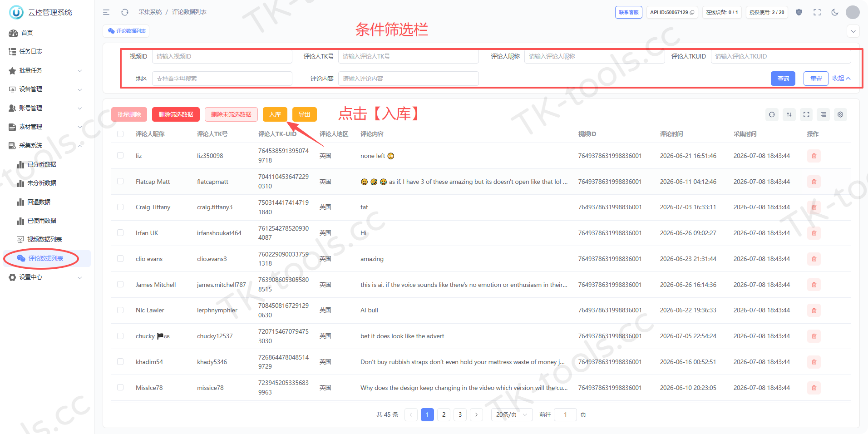This screenshot has height=434, width=868.
Task: Check the box for the James Mitchell row
Action: coord(120,284)
